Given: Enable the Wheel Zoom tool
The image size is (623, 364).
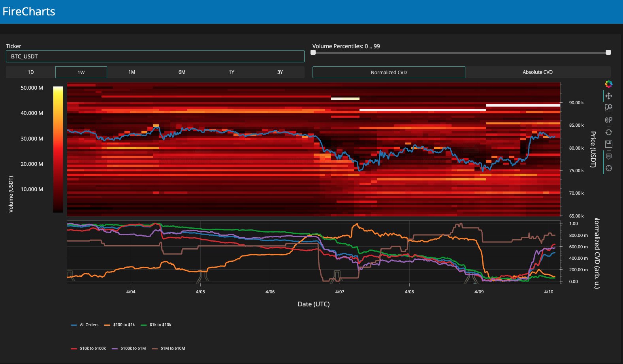Looking at the screenshot, I should point(608,120).
